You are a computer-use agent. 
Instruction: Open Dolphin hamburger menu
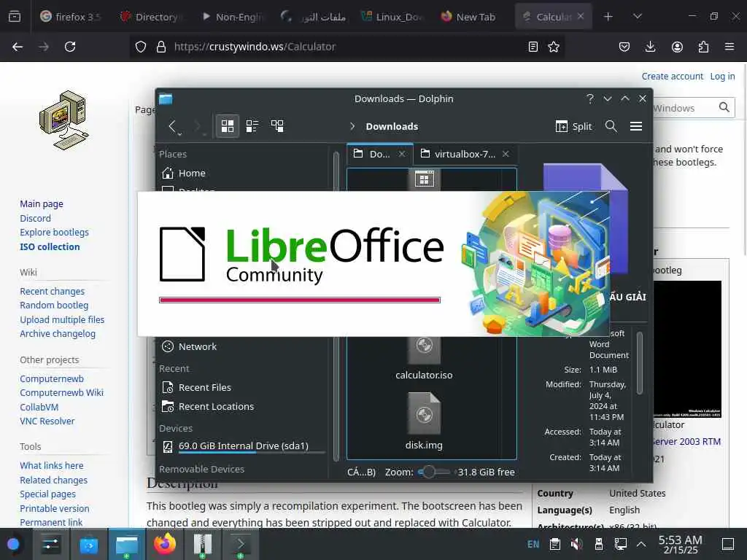[x=636, y=126]
